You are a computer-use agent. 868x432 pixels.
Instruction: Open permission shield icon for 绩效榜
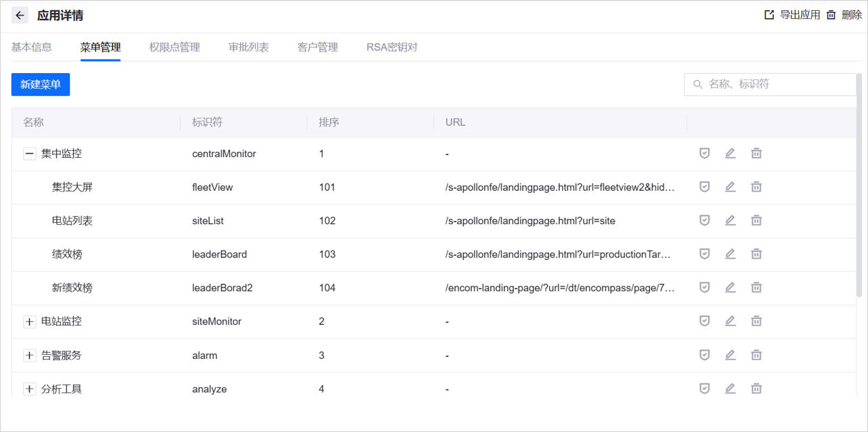[704, 254]
